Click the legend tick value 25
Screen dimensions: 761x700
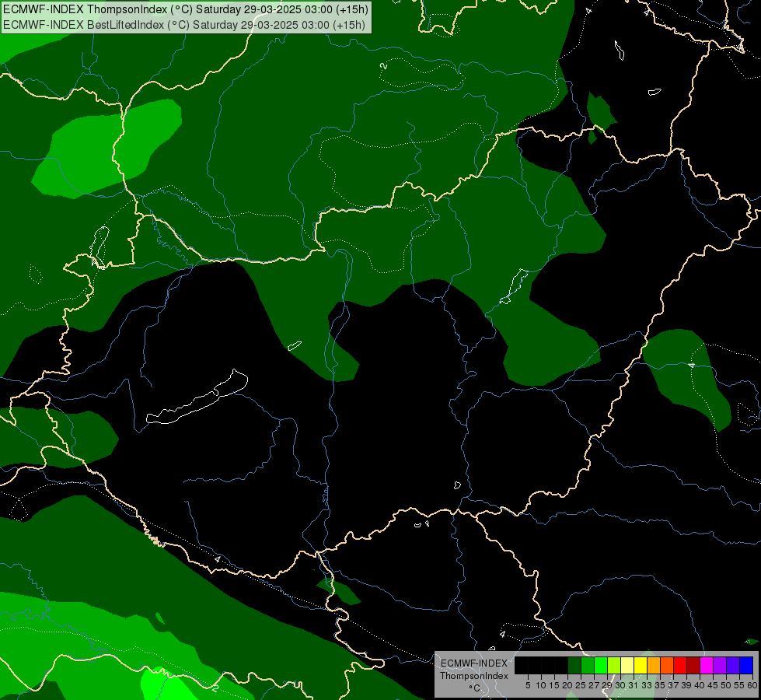coord(581,685)
